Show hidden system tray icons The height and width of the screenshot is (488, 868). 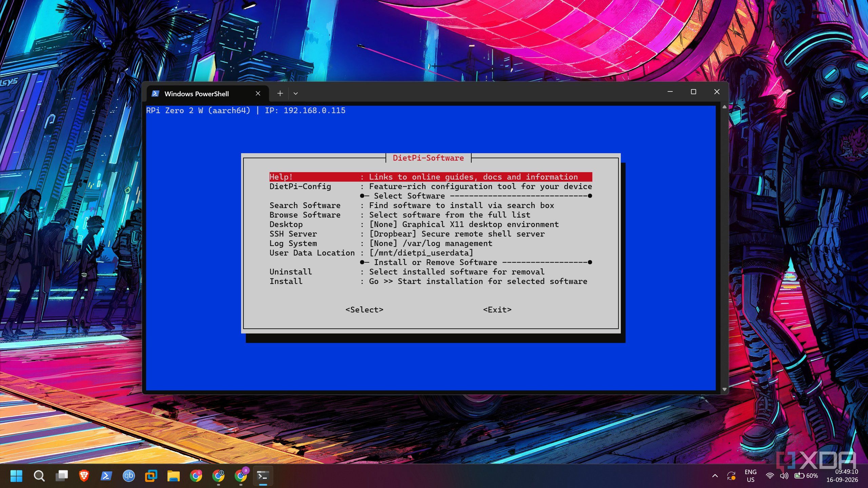click(715, 476)
